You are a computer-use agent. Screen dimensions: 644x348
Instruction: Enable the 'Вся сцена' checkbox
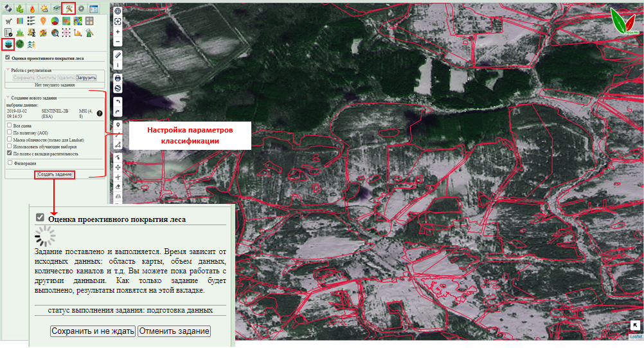click(8, 126)
